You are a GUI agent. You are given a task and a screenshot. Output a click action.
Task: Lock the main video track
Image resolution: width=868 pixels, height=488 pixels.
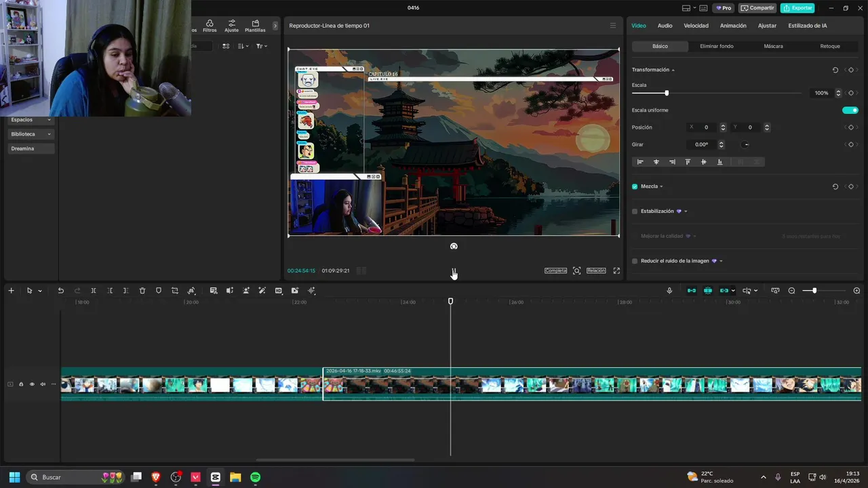point(21,384)
